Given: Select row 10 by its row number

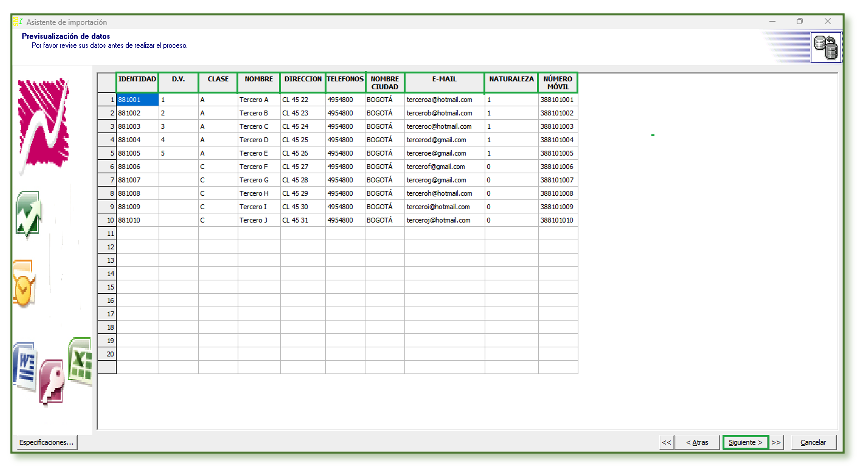Looking at the screenshot, I should click(106, 219).
